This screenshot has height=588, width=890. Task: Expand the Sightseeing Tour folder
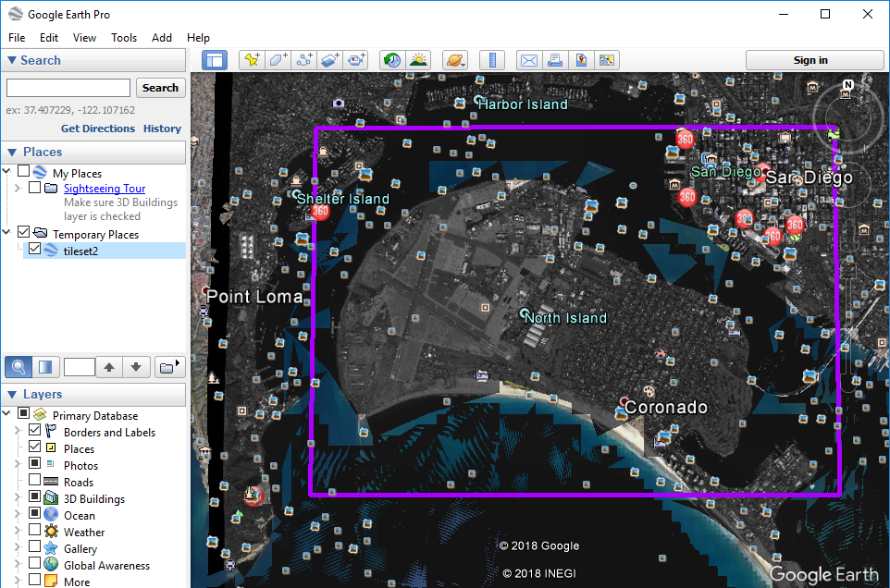click(x=18, y=188)
